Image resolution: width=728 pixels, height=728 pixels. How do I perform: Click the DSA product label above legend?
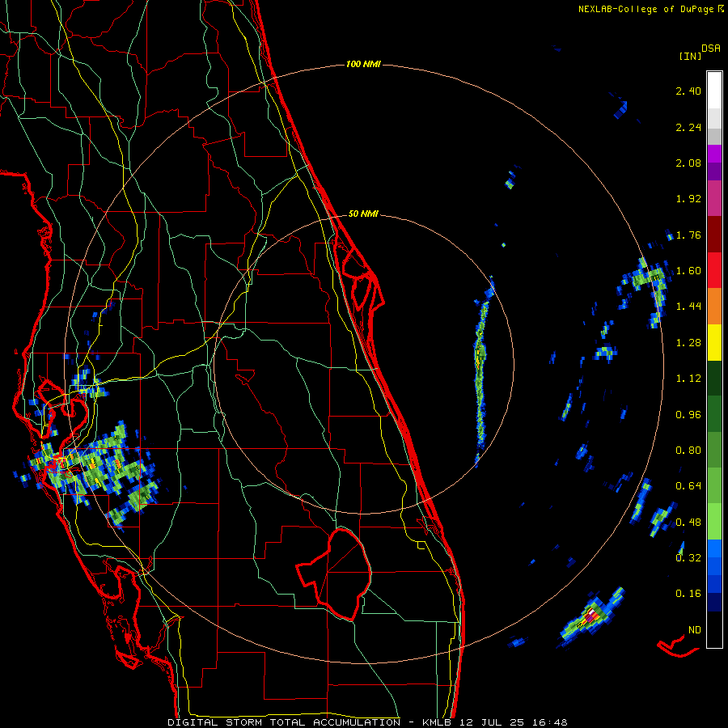point(711,49)
